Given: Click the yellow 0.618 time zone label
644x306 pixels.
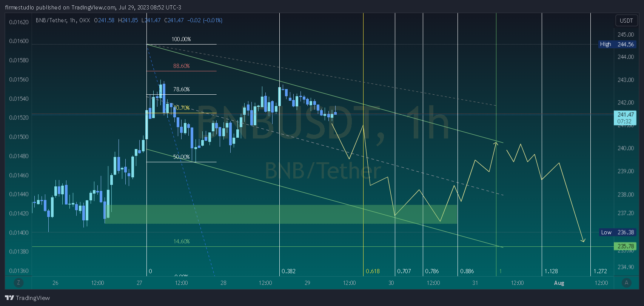Looking at the screenshot, I should pyautogui.click(x=373, y=271).
